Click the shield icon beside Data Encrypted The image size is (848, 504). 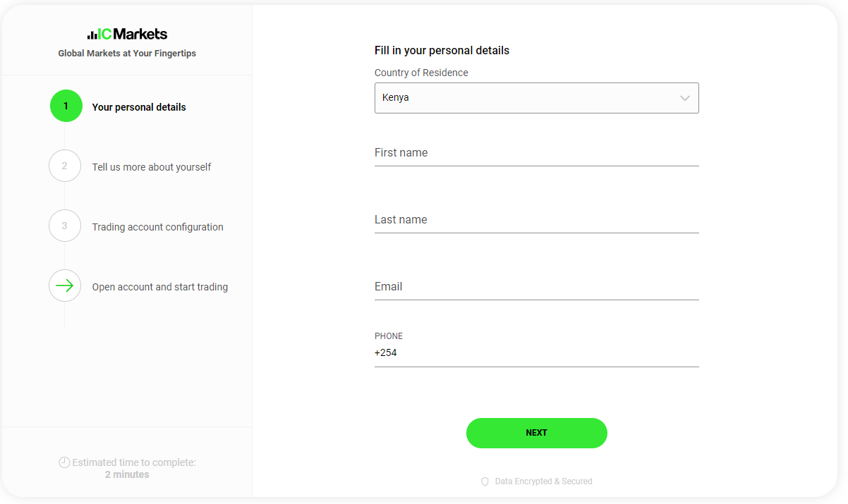[485, 481]
